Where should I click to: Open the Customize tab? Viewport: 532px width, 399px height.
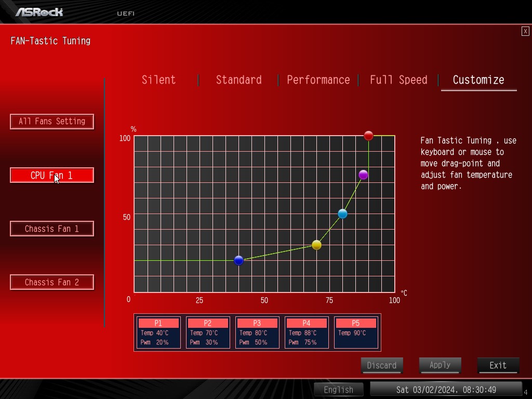(x=478, y=80)
